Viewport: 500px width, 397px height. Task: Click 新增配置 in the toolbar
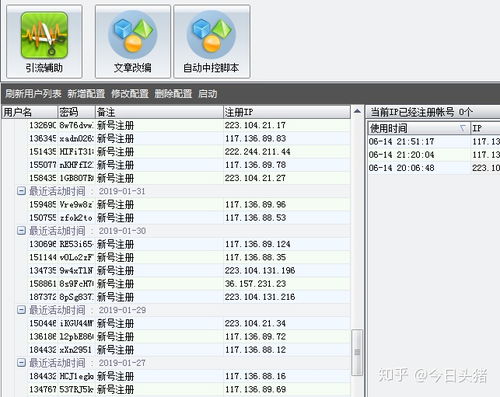(x=86, y=94)
